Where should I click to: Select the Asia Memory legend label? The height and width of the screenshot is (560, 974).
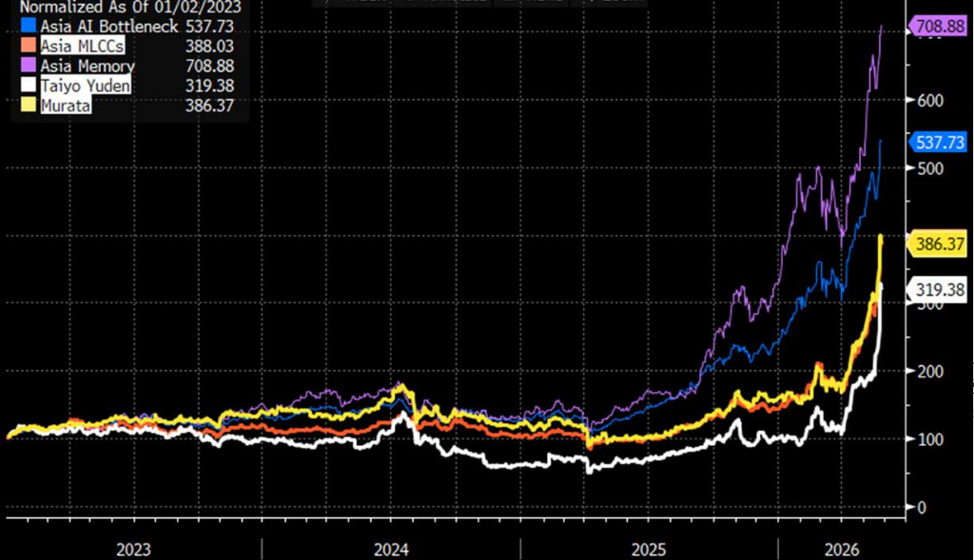[x=88, y=66]
